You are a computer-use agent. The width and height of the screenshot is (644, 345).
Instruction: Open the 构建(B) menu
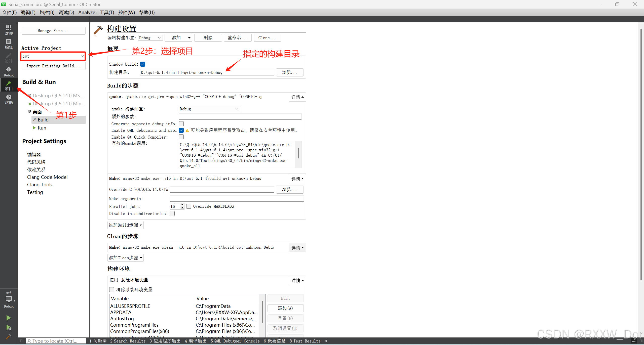point(47,12)
